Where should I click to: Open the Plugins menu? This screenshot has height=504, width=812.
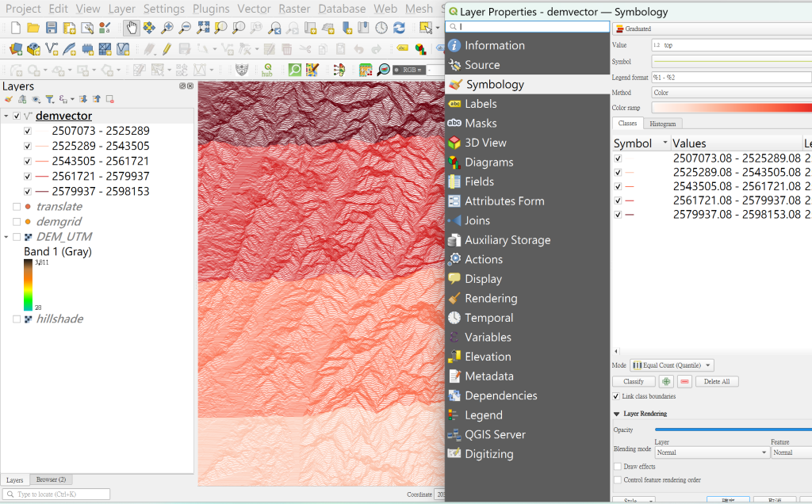(211, 9)
